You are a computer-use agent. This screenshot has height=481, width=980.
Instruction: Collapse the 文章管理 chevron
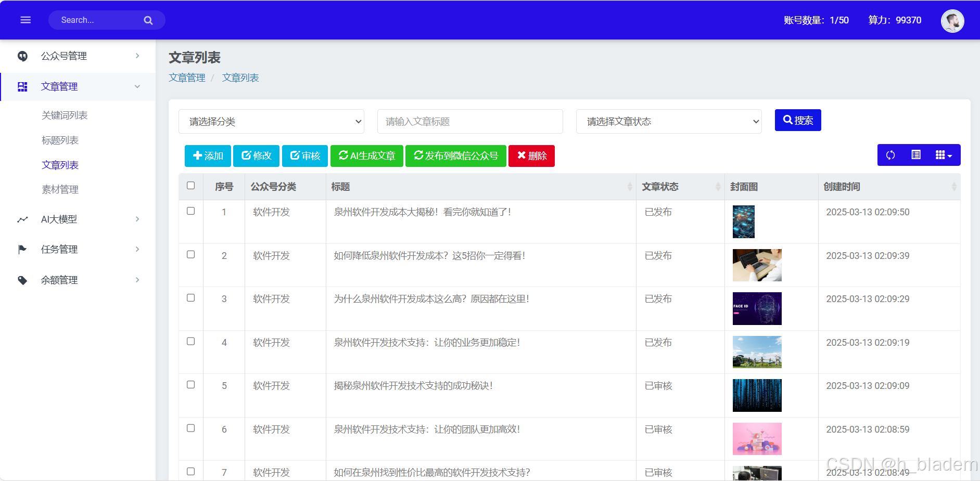click(x=137, y=86)
